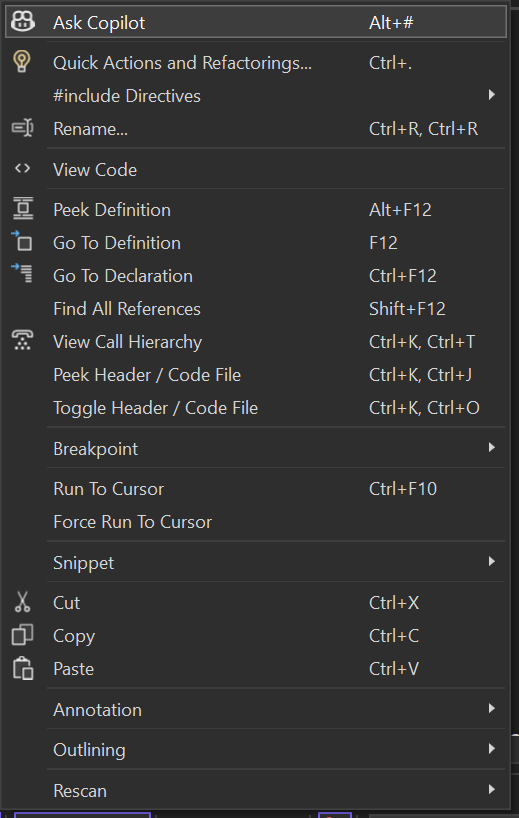Viewport: 519px width, 818px height.
Task: Click the scissors Cut icon
Action: tap(22, 602)
